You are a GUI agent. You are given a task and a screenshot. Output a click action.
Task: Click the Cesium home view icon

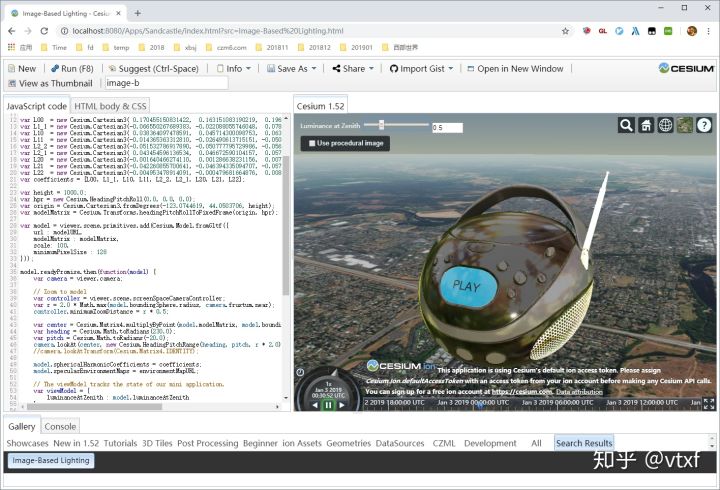[x=646, y=125]
